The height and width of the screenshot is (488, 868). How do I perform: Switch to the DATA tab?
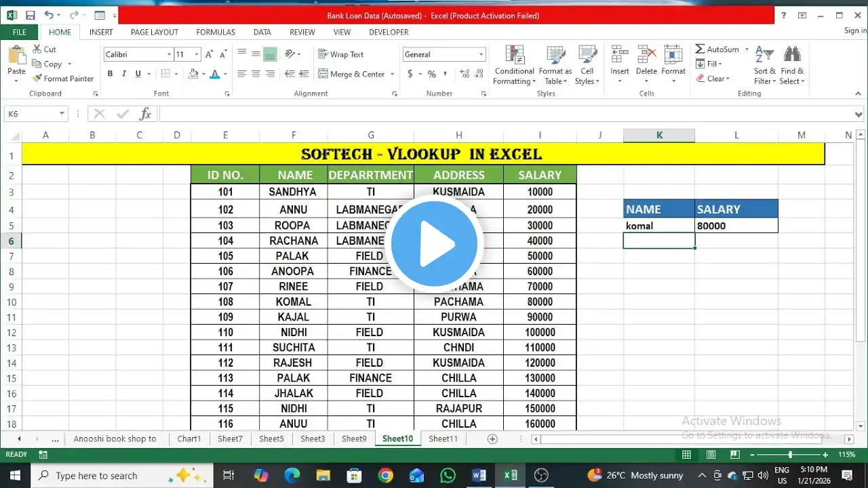pos(262,32)
